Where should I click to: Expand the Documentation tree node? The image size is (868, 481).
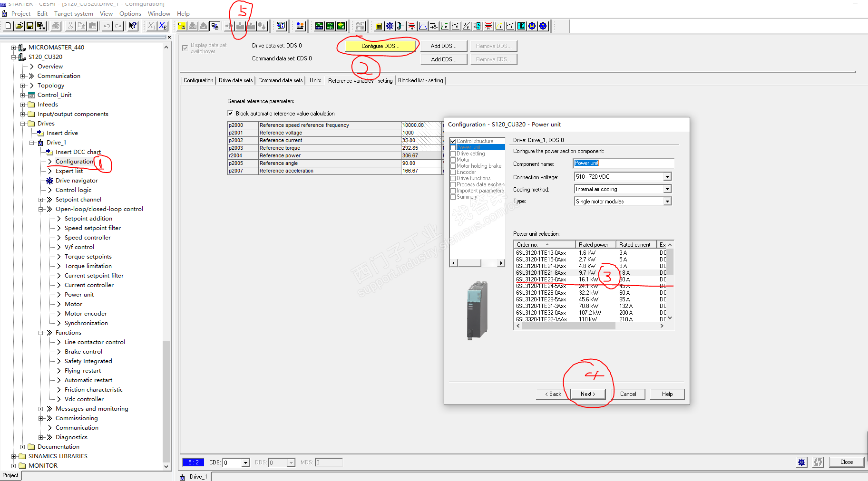click(23, 447)
